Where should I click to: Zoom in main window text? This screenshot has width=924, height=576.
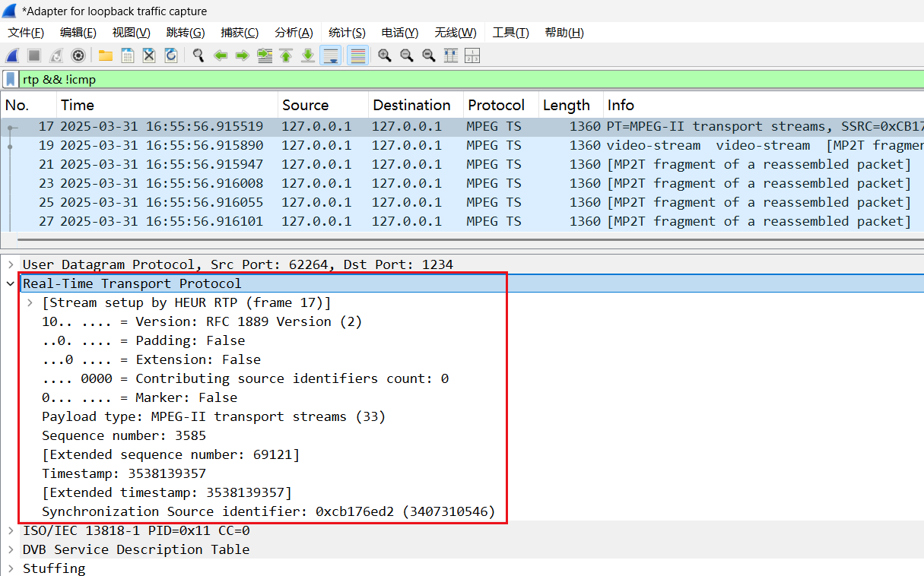pos(385,55)
